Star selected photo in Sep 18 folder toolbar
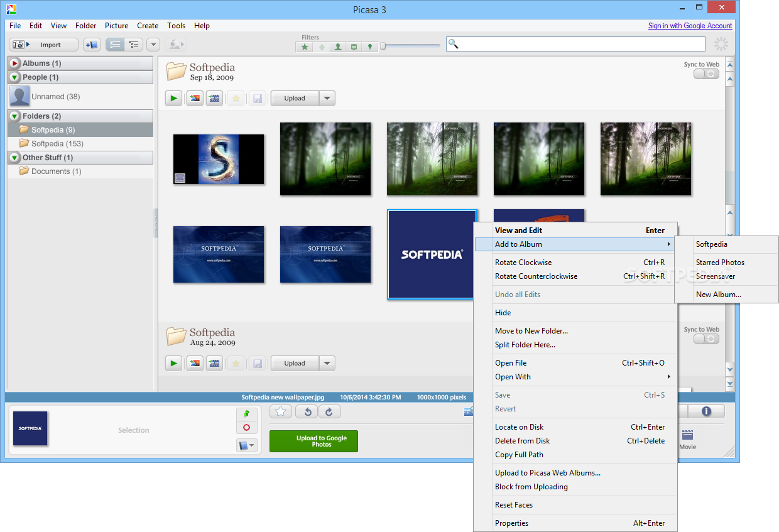Screen dimensions: 779x532 236,98
